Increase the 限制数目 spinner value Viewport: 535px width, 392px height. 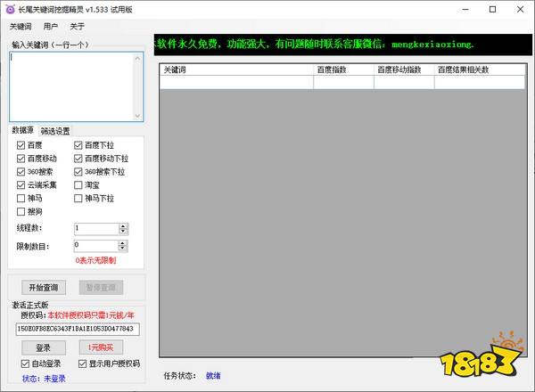122,243
